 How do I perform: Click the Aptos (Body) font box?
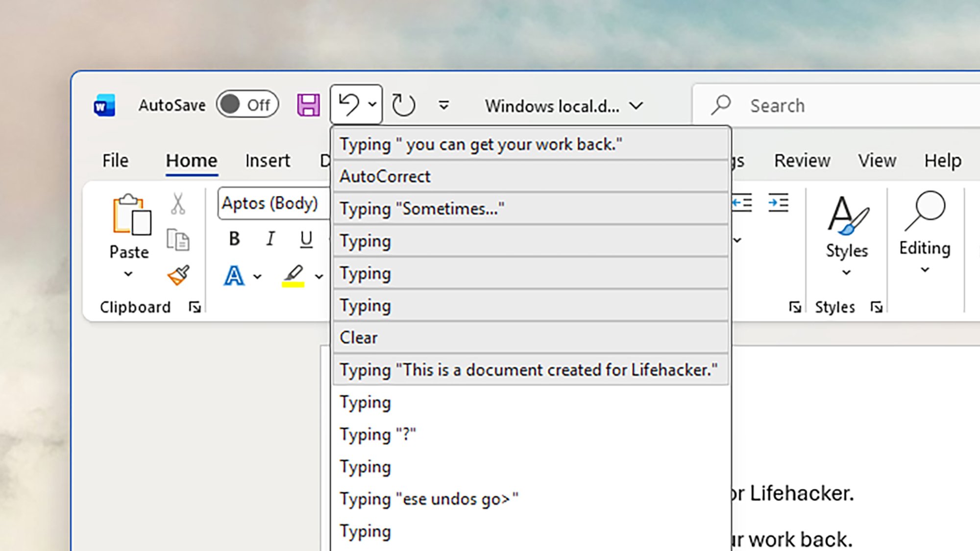[273, 203]
